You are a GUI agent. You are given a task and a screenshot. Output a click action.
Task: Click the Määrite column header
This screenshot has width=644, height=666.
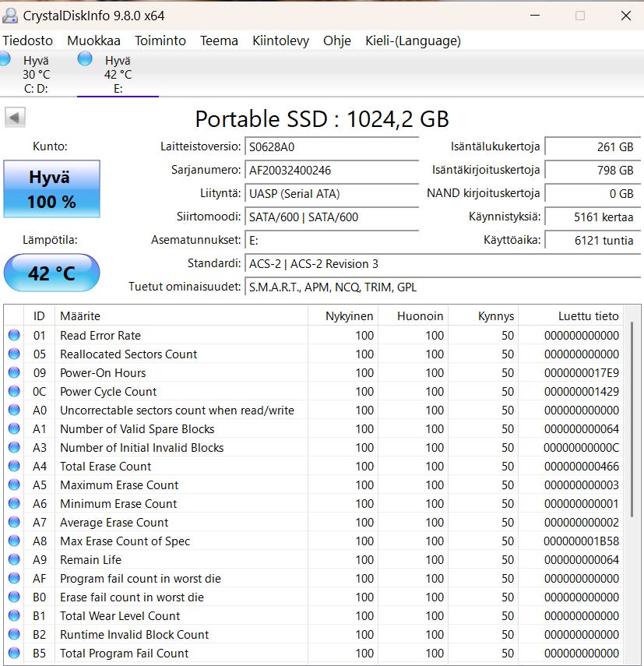click(x=181, y=316)
